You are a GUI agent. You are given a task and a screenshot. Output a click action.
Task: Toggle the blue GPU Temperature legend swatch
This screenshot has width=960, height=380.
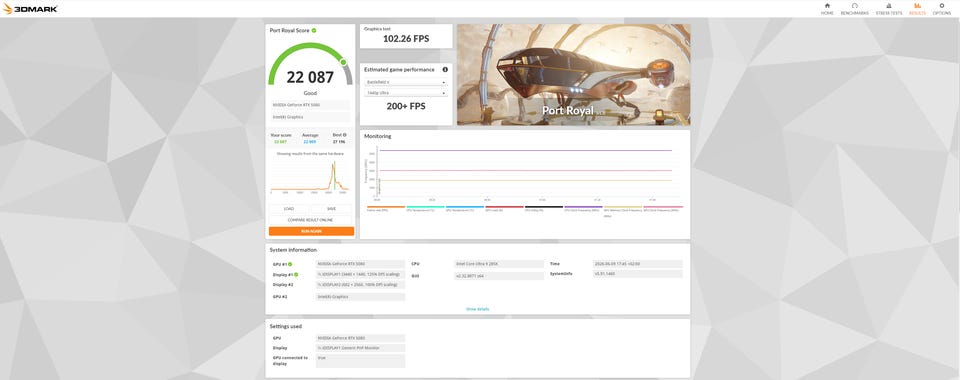tap(465, 207)
